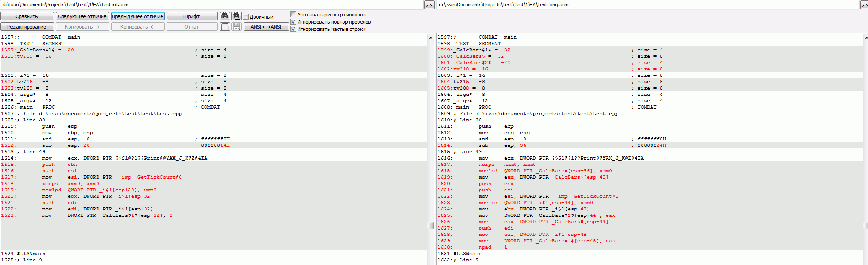Enable Учитывать регистр символов checkbox
868x265 pixels.
pos(293,15)
